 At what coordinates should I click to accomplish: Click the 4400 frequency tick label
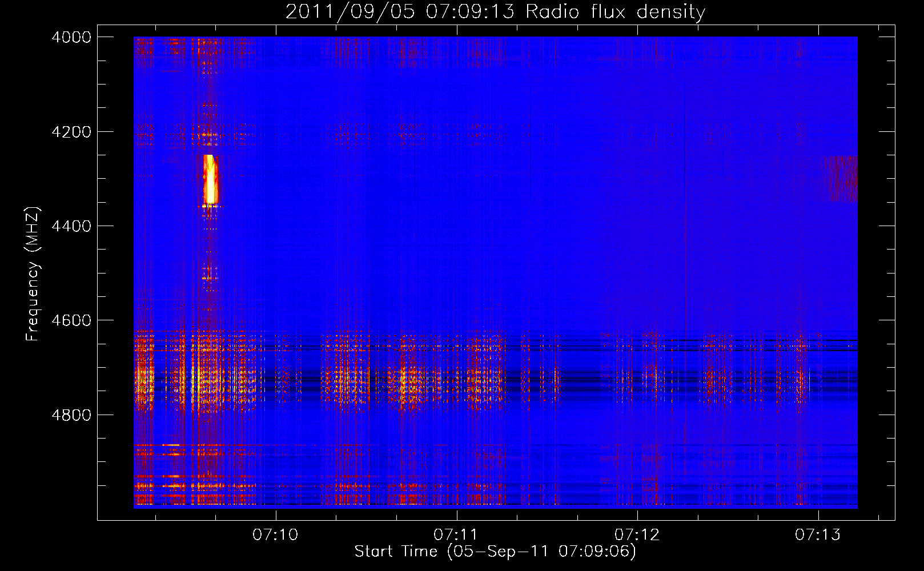(x=71, y=226)
